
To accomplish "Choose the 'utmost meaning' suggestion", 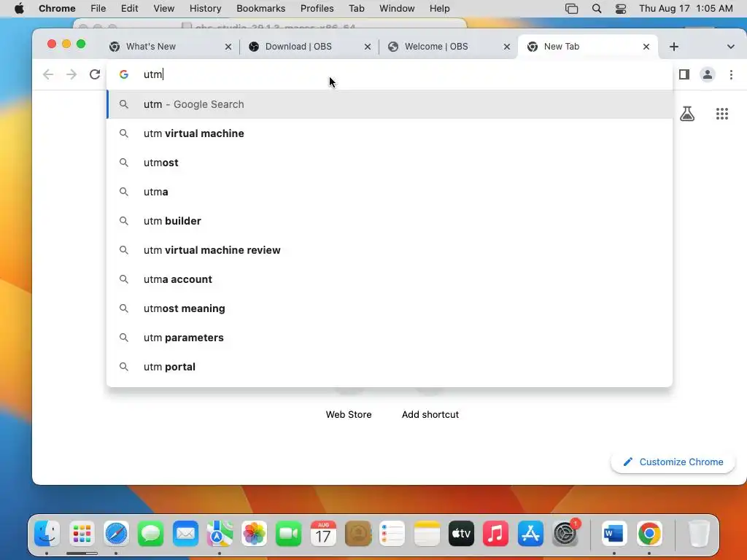I will [390, 308].
